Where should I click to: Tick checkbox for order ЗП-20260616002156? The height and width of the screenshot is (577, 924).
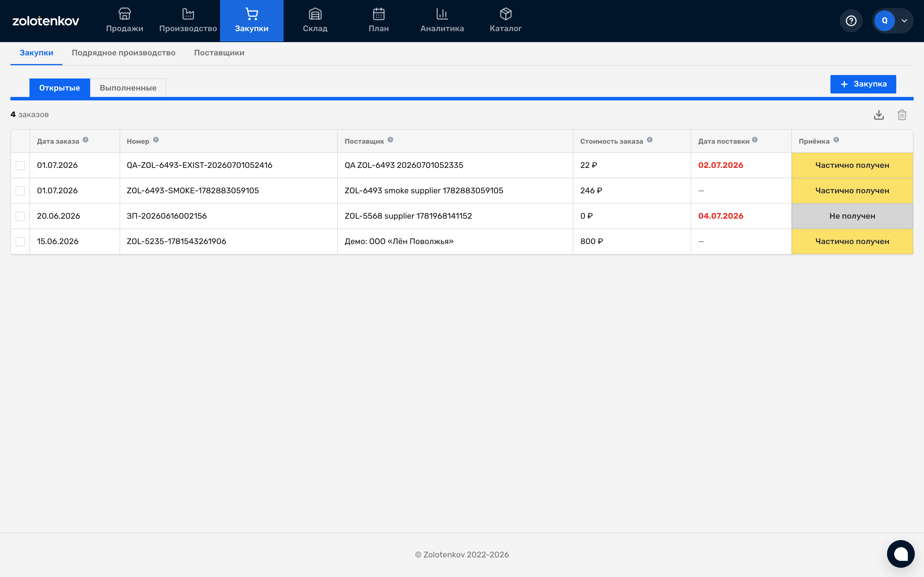(20, 216)
